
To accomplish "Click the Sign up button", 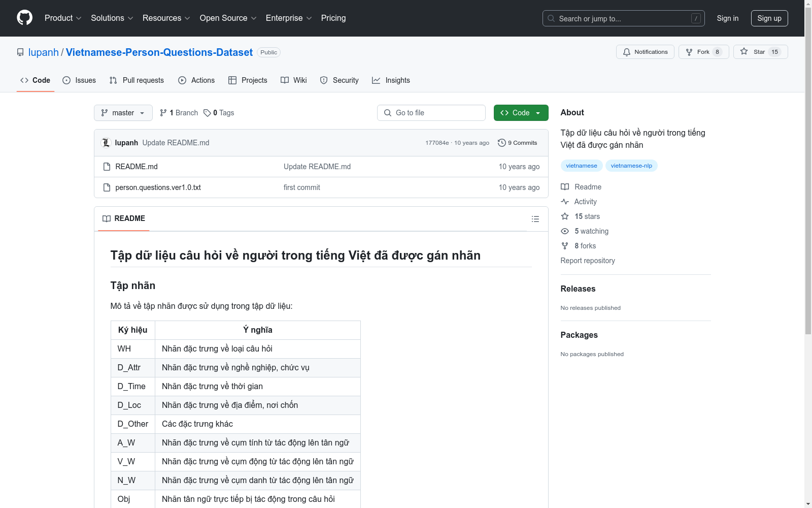I will (769, 18).
